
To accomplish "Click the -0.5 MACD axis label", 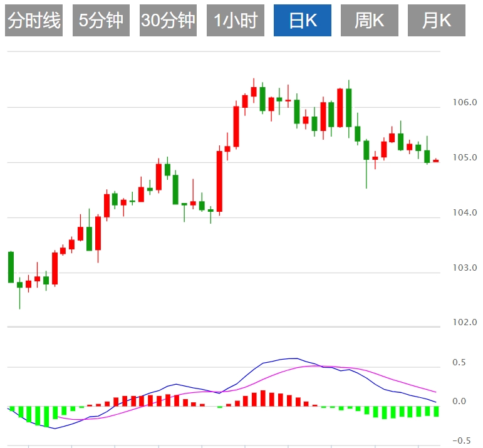I will point(462,440).
